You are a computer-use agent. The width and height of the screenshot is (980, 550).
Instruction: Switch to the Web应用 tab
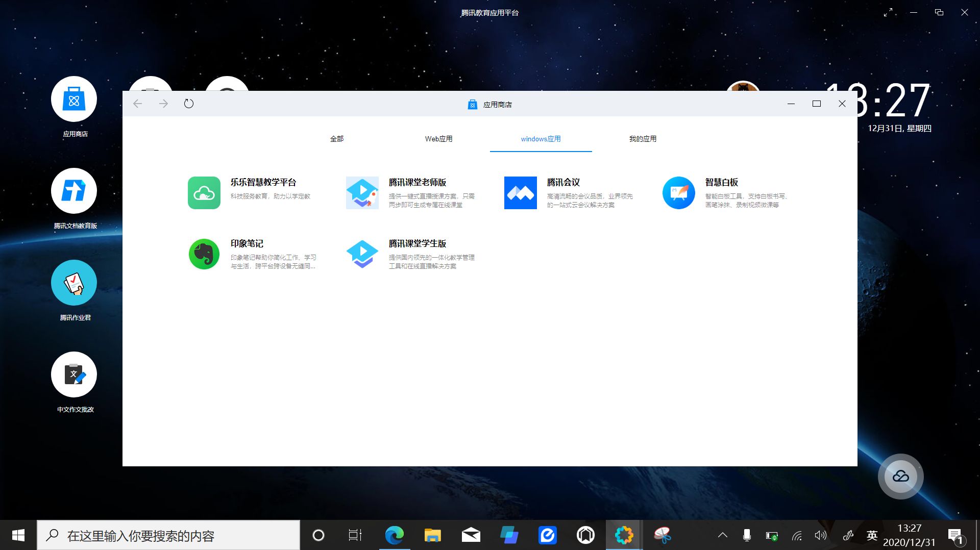[439, 139]
